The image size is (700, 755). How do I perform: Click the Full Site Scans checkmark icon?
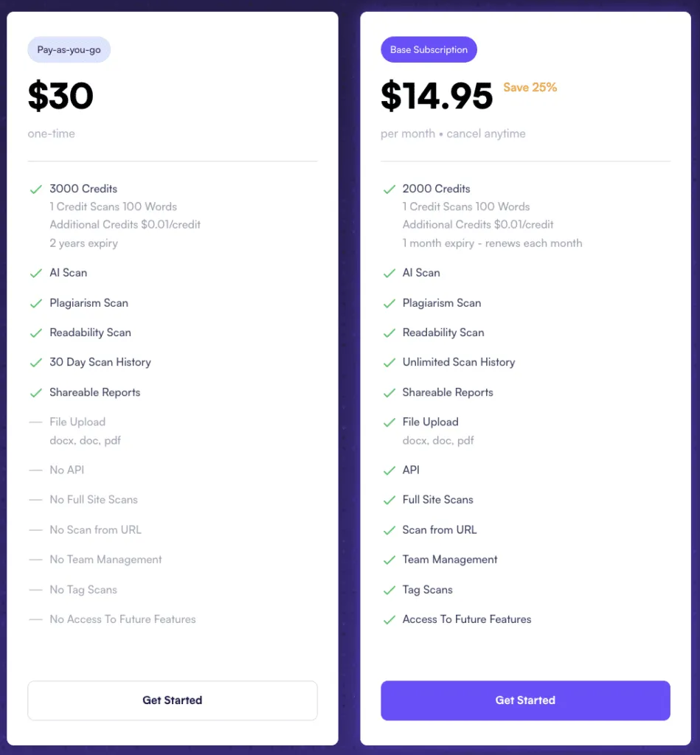pos(389,500)
